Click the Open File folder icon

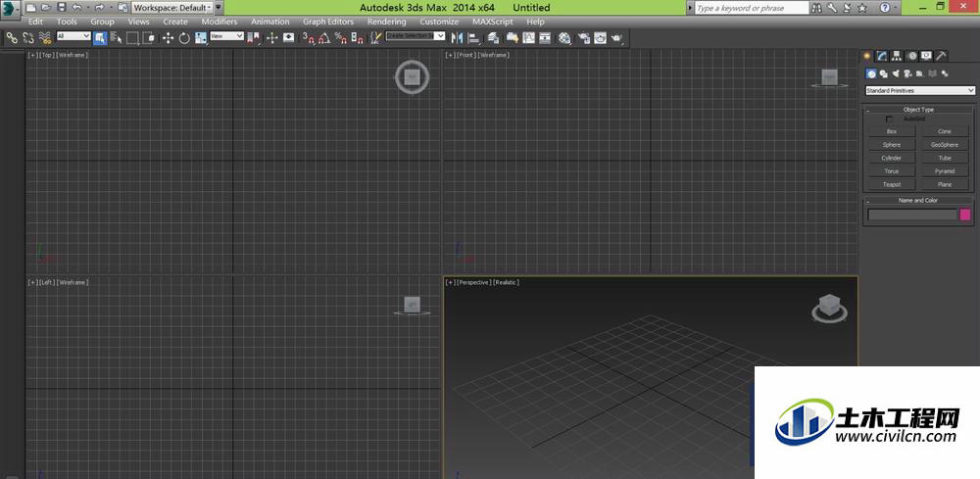coord(46,8)
